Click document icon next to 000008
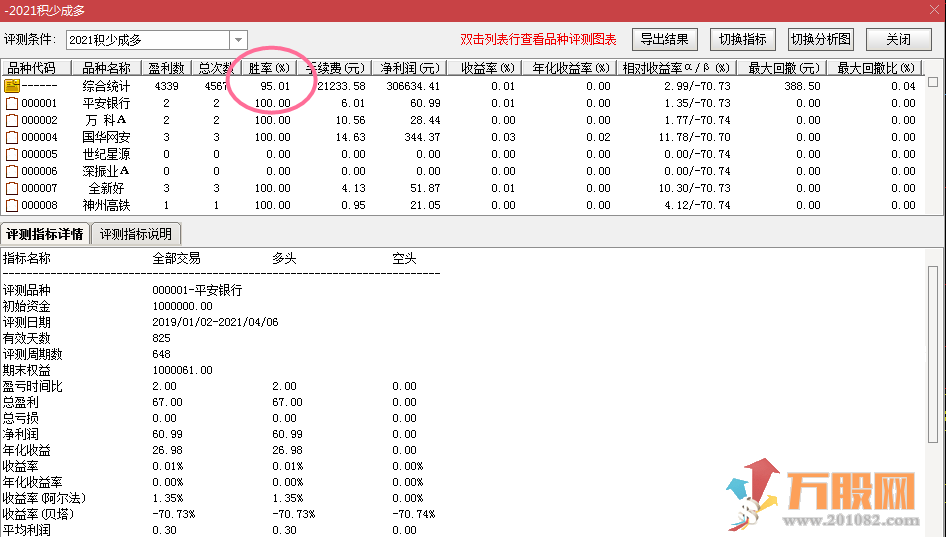 (x=12, y=205)
